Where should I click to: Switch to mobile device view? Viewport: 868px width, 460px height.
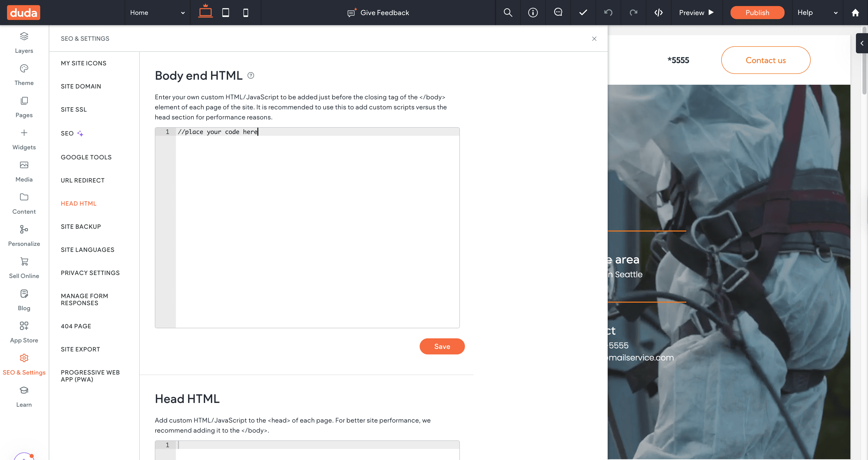point(246,13)
